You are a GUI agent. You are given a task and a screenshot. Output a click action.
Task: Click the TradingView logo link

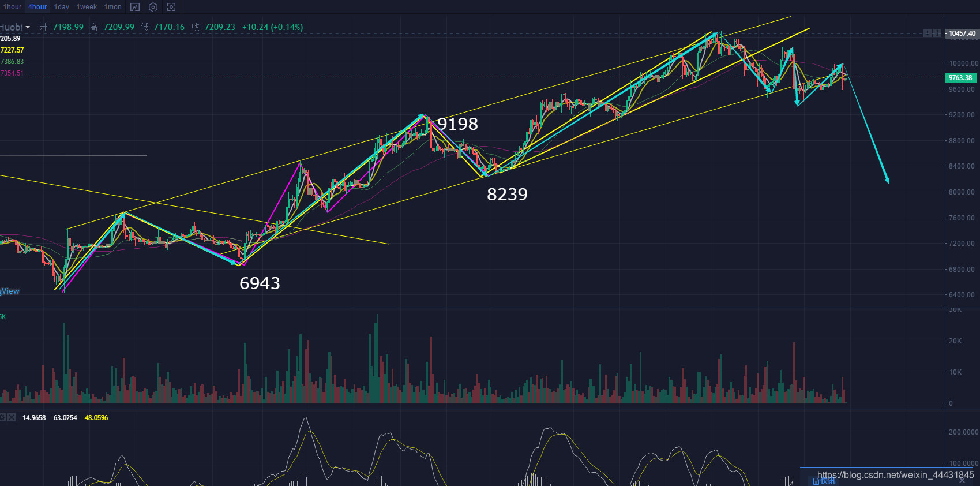[10, 291]
